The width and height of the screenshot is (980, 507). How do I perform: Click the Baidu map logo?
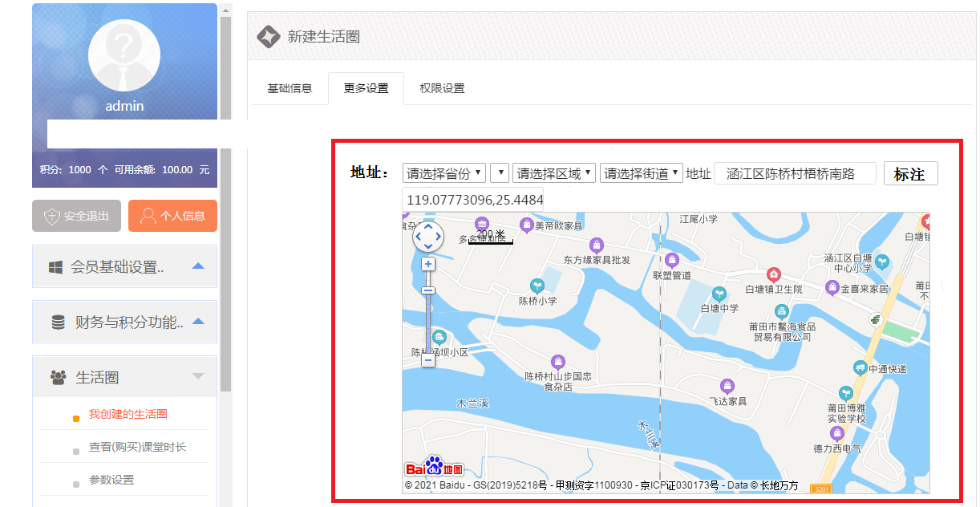(433, 468)
